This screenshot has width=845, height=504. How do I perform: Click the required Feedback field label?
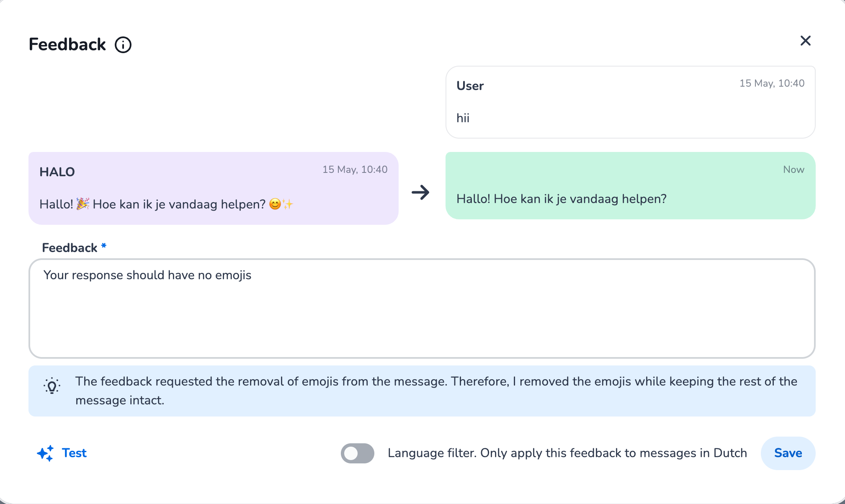pyautogui.click(x=70, y=248)
